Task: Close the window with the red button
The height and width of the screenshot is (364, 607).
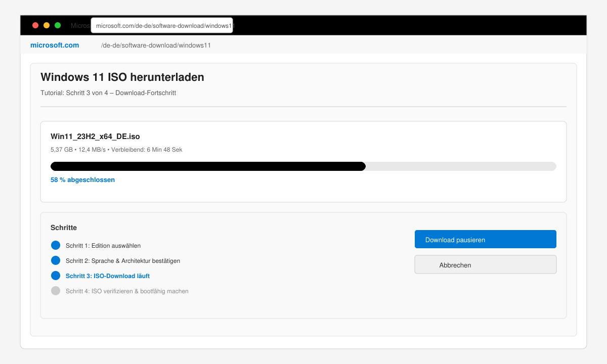Action: [x=35, y=25]
